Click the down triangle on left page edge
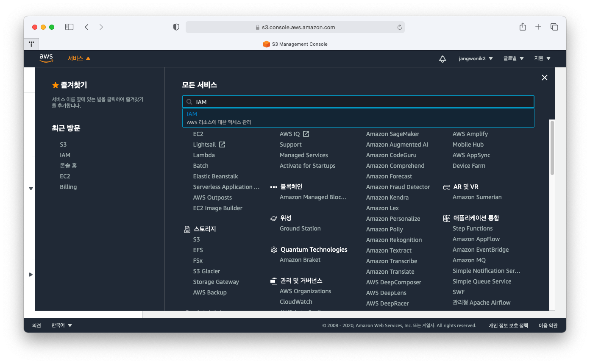This screenshot has width=590, height=364. 31,188
